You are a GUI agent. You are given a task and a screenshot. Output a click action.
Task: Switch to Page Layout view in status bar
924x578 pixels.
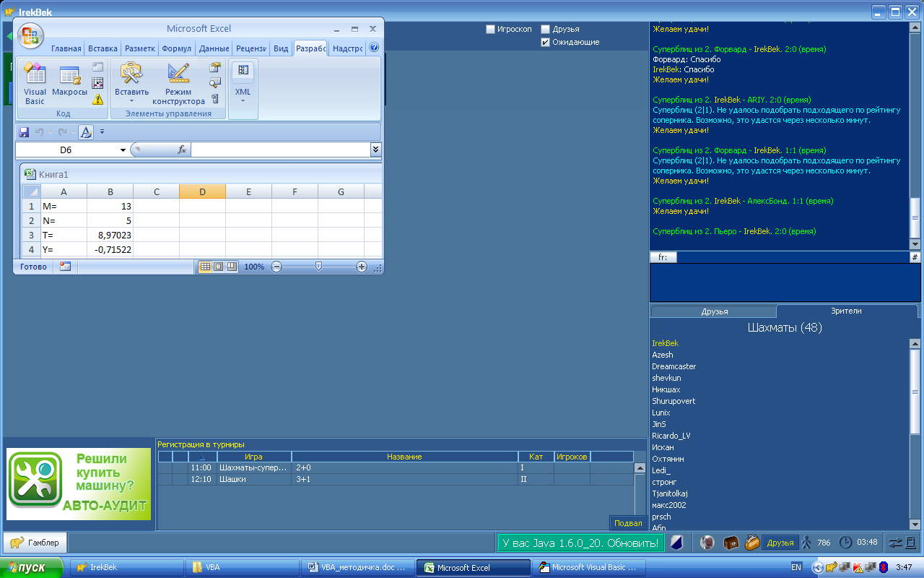pyautogui.click(x=218, y=267)
